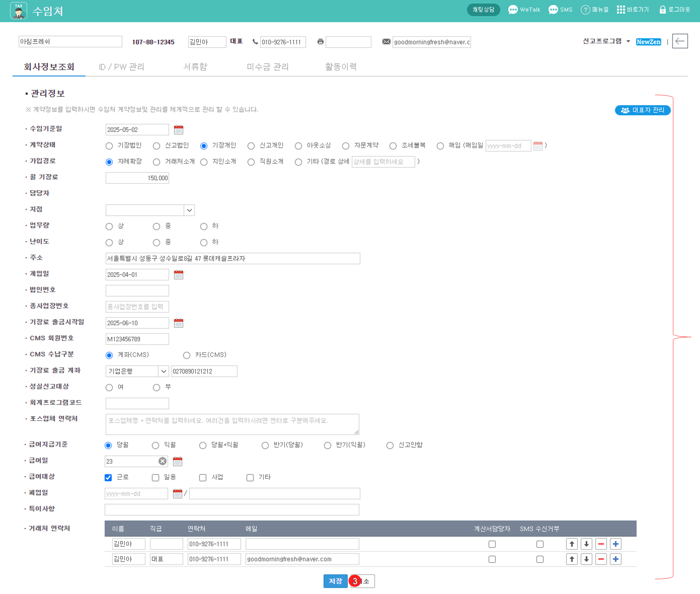Clear the 급여일 field with X icon

pos(162,461)
